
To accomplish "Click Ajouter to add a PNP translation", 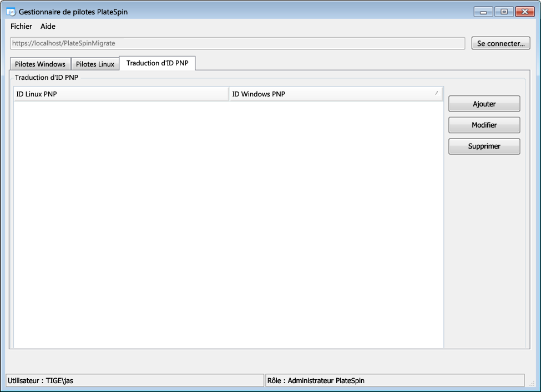I will [x=484, y=104].
